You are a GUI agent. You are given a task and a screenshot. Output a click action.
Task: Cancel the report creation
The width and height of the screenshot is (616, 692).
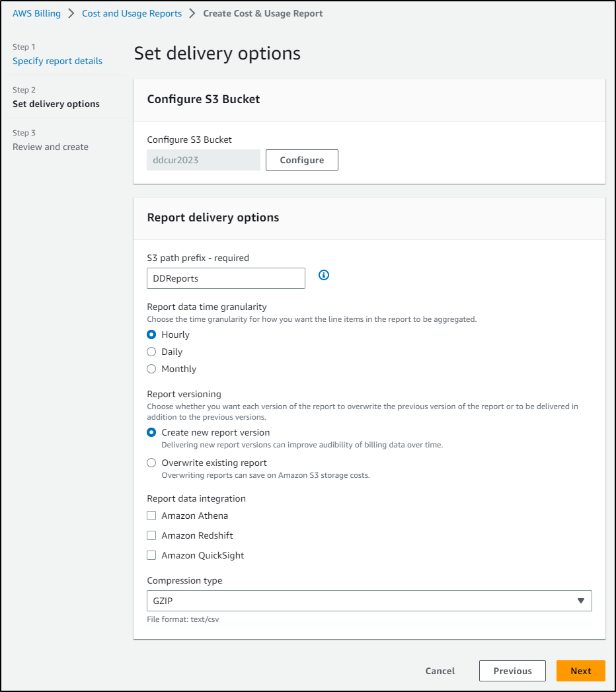(x=440, y=671)
